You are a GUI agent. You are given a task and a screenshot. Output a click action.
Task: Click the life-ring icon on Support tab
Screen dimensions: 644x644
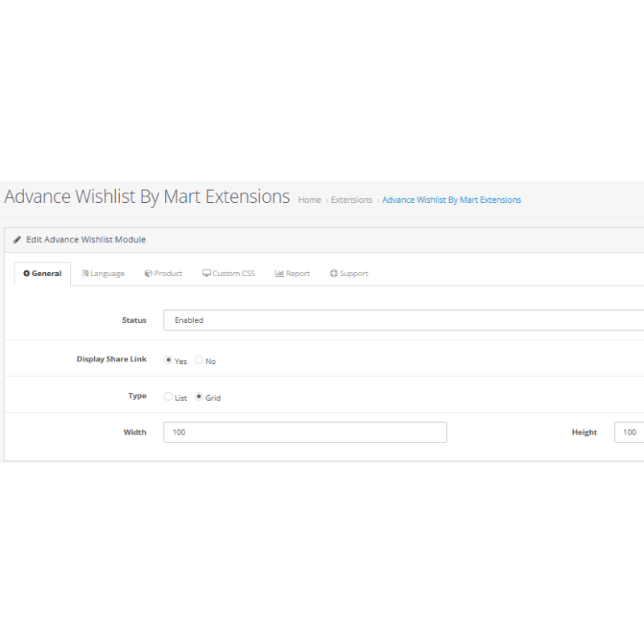coord(333,274)
